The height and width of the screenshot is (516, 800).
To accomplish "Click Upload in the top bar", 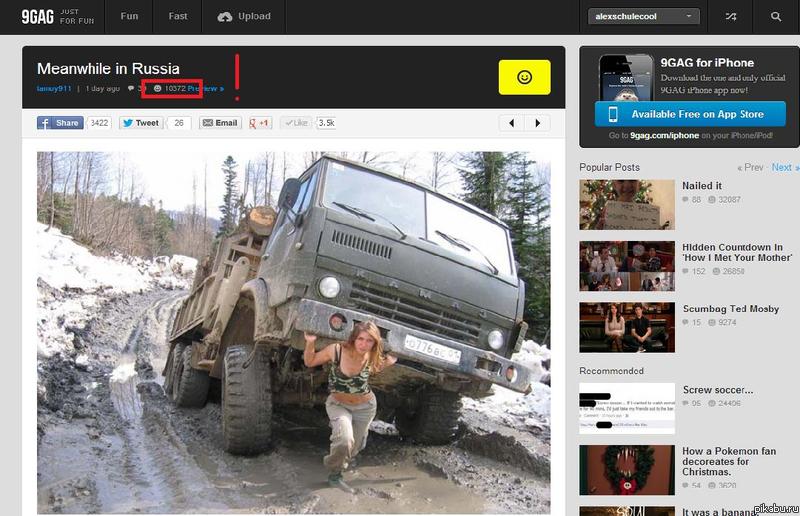I will point(244,17).
